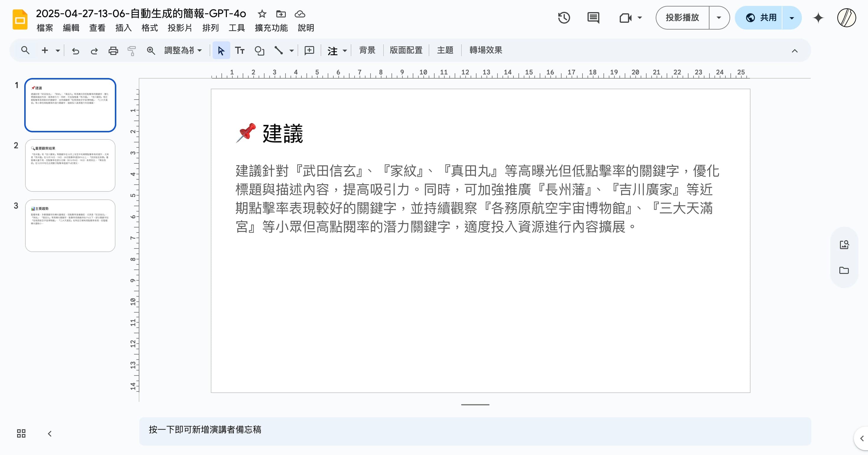Activate the paint format tool
868x455 pixels.
point(131,50)
